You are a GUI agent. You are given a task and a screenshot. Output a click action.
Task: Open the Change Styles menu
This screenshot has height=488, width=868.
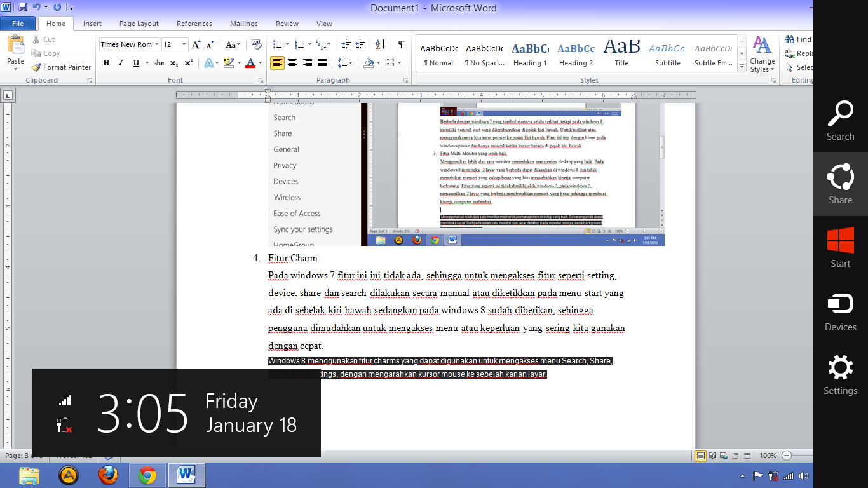tap(762, 55)
